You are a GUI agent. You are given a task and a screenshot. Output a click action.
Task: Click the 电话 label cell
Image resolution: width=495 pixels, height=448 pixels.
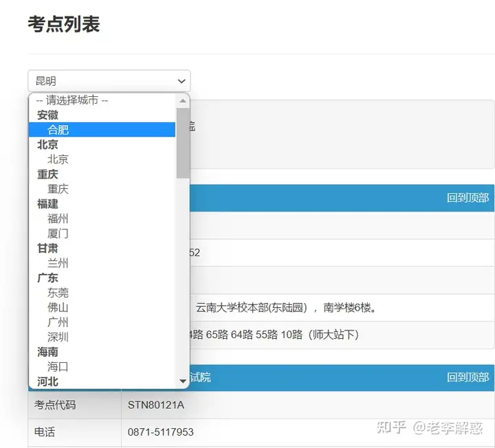[x=74, y=432]
